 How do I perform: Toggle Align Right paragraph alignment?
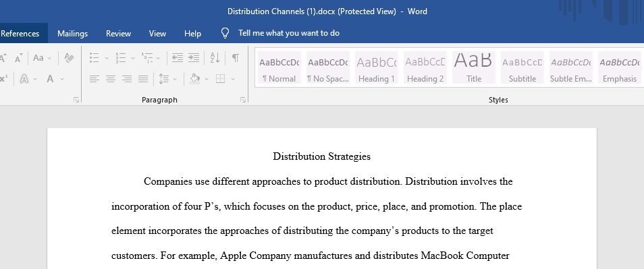[127, 79]
